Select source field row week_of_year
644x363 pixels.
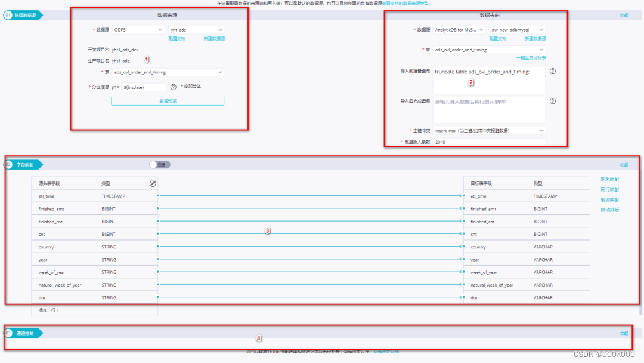point(94,272)
